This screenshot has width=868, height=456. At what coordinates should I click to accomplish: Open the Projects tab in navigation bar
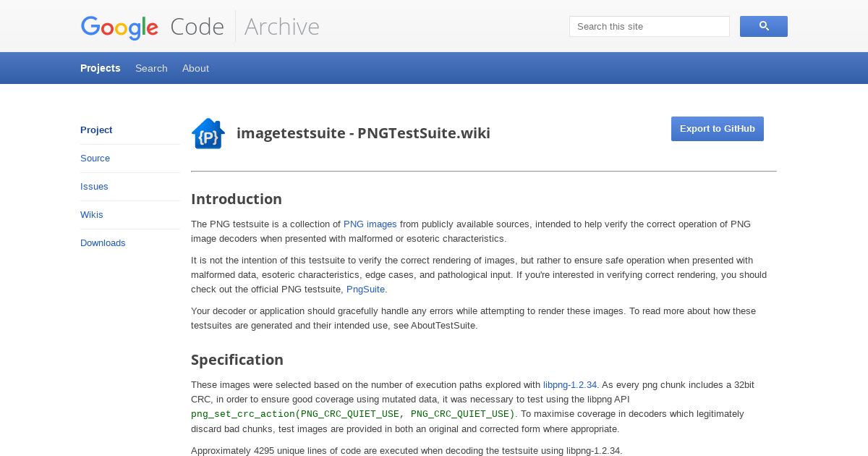(101, 68)
